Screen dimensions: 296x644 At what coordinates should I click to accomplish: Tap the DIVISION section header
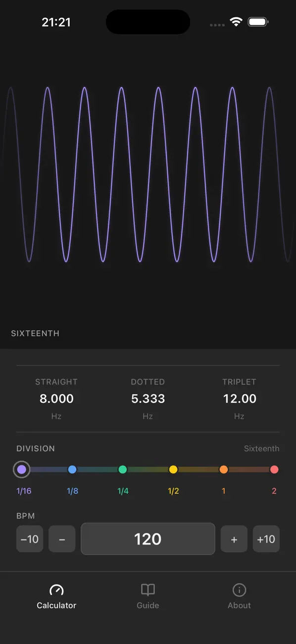pos(36,448)
